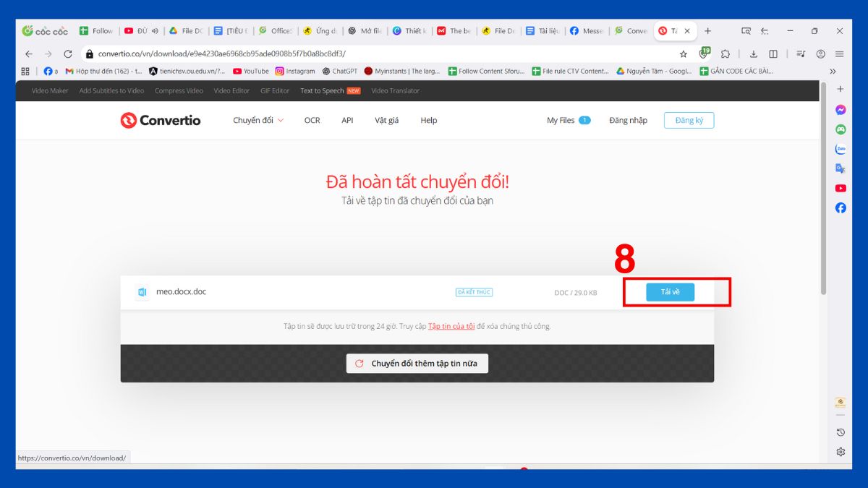Show hidden bookmarks via overflow chevron
This screenshot has width=868, height=488.
pyautogui.click(x=833, y=71)
